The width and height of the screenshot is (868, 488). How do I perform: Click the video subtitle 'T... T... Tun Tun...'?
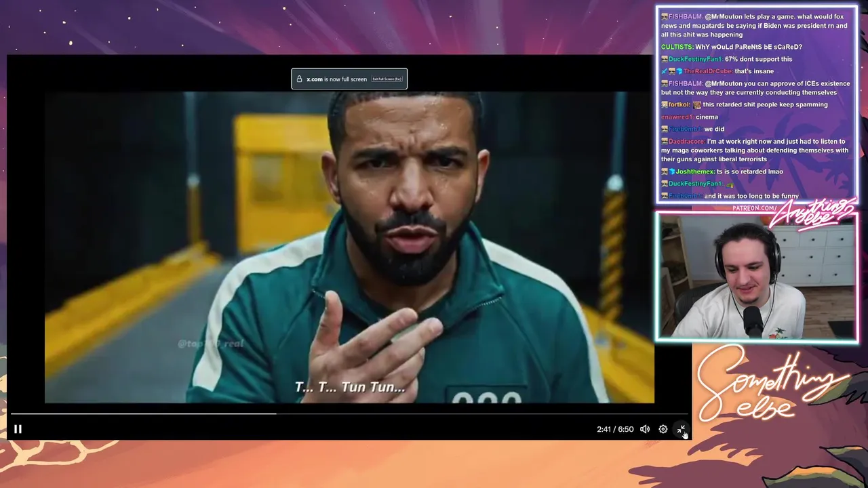point(350,387)
